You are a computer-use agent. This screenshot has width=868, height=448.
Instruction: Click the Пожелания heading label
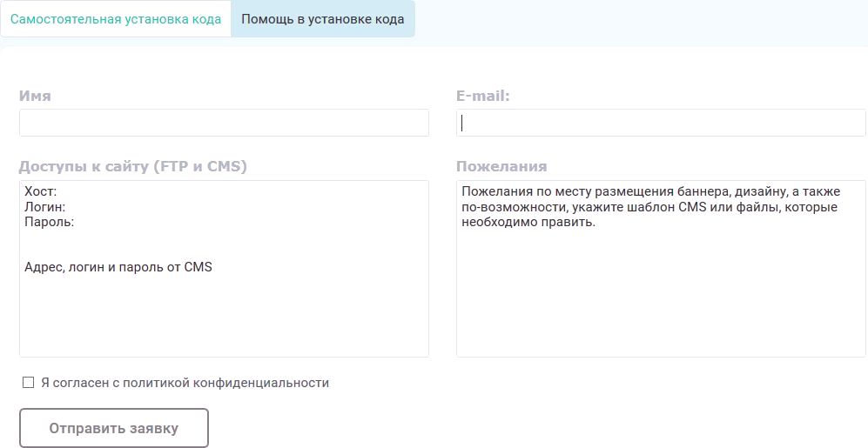[x=501, y=166]
